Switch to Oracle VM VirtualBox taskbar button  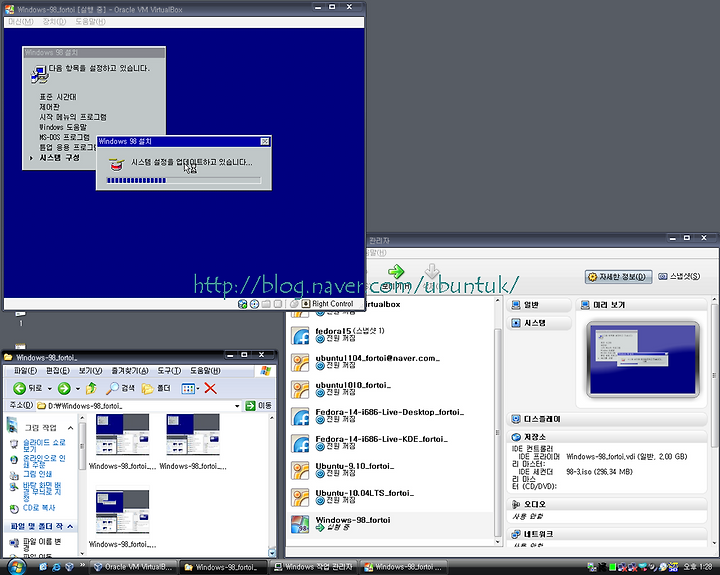132,567
